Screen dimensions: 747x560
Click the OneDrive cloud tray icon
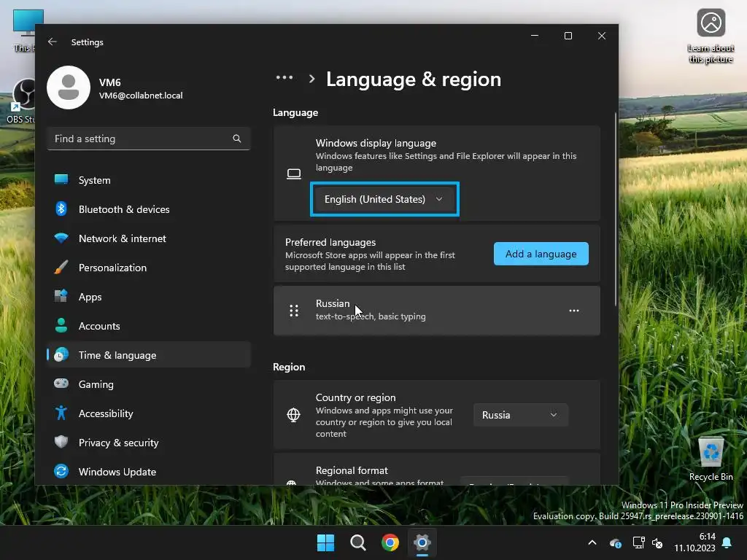(615, 542)
